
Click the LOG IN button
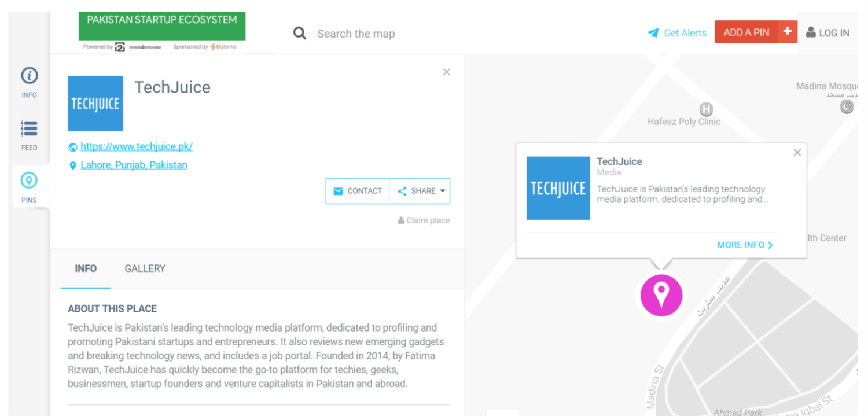(828, 33)
